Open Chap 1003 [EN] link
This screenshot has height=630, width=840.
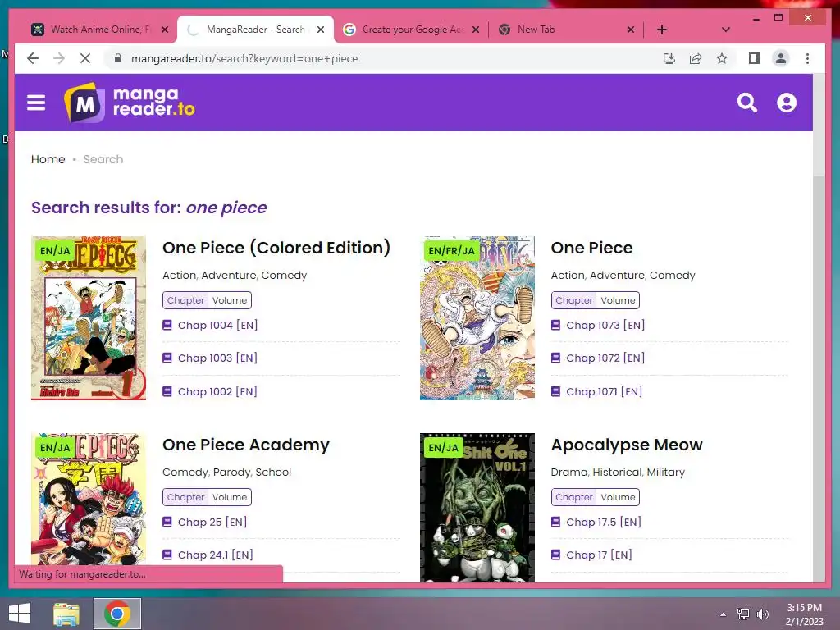pyautogui.click(x=217, y=358)
